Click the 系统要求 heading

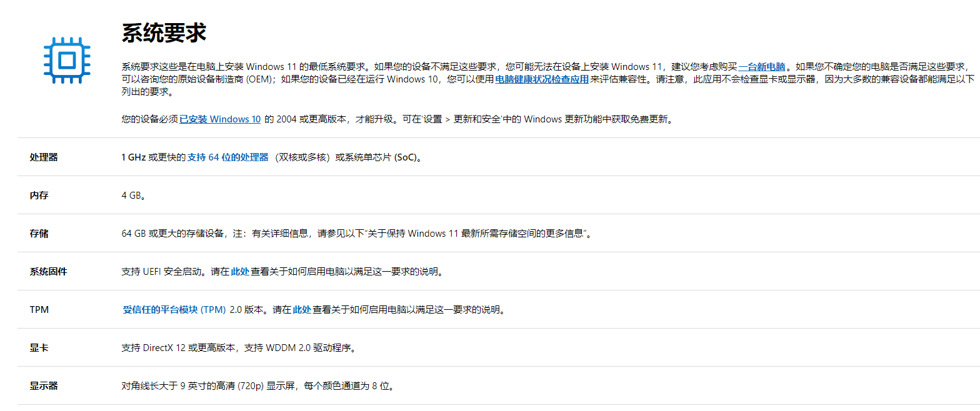point(164,33)
